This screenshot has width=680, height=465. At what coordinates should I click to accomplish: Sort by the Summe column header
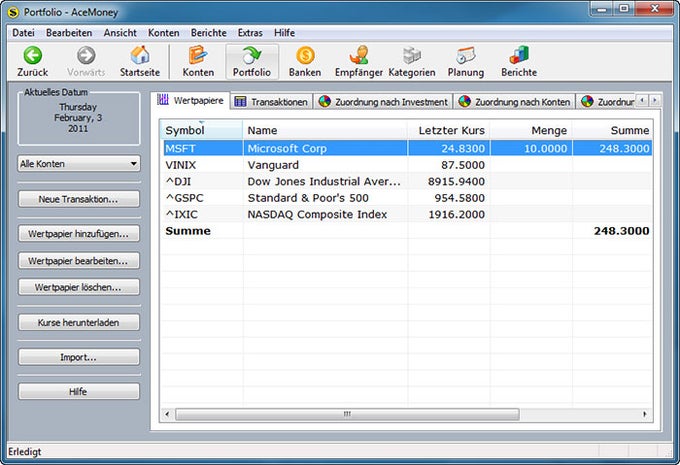point(612,130)
